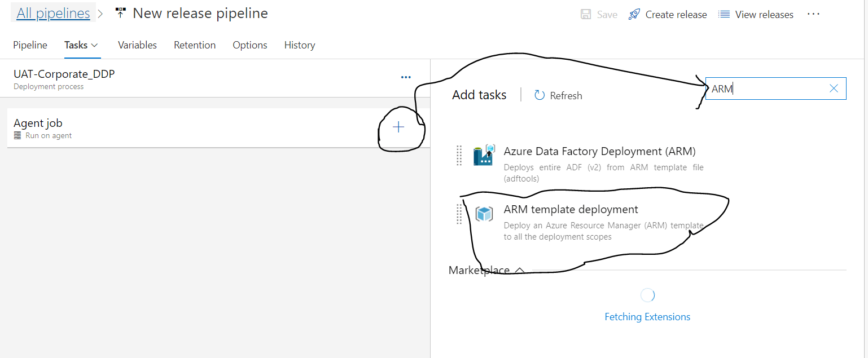Click the Refresh circular arrow icon

point(540,95)
